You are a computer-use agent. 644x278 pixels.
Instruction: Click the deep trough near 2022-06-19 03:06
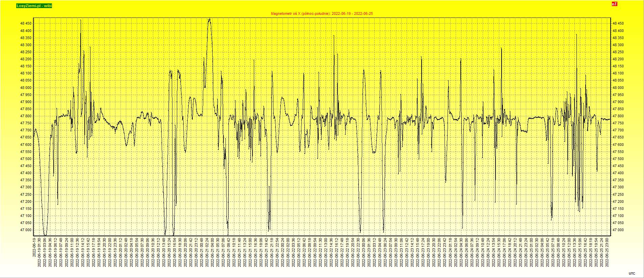[45, 234]
